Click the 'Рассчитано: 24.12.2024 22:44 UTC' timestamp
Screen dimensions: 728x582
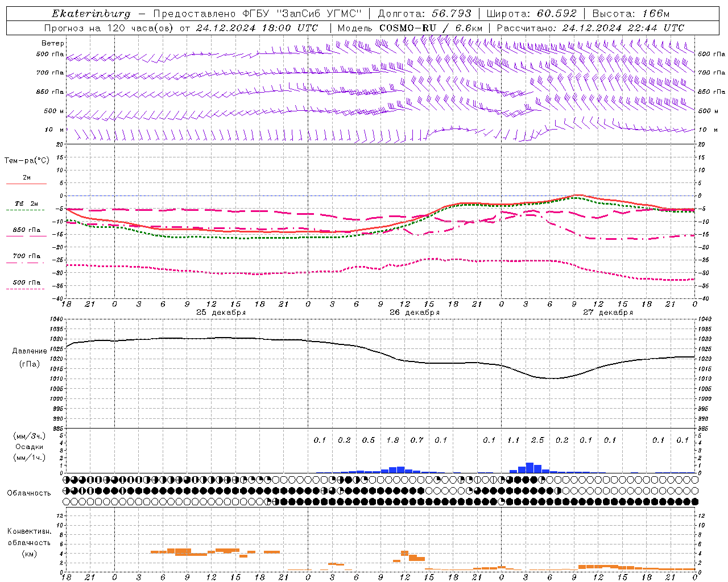pos(590,28)
